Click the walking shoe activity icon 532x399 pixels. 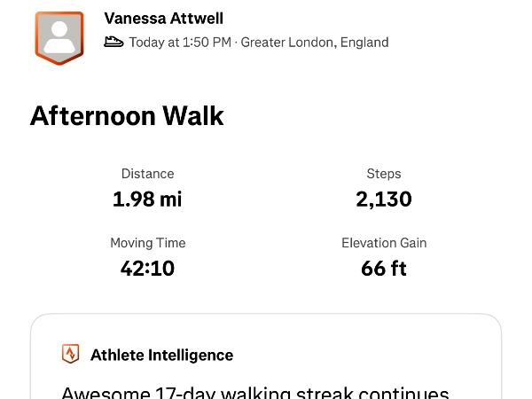[x=113, y=42]
